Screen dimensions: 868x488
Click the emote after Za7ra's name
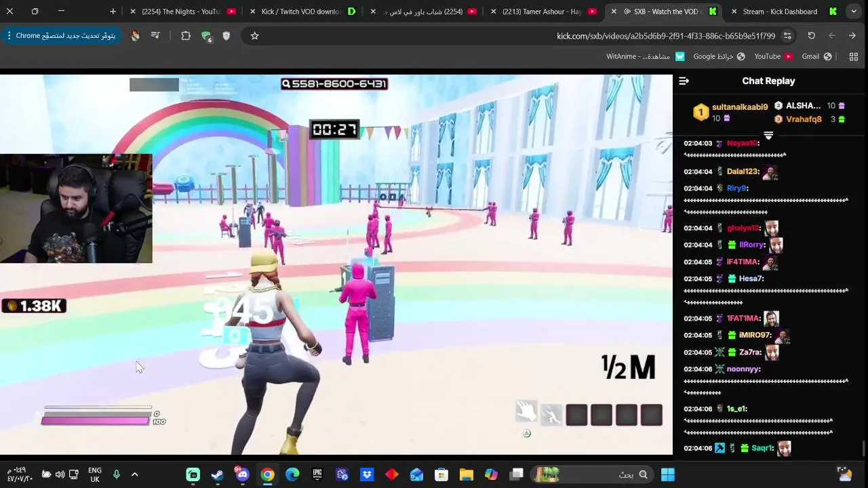(x=772, y=352)
